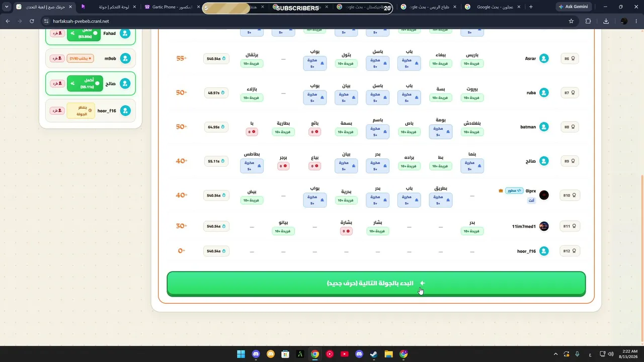Click the word بنغلادش in batman's row
The width and height of the screenshot is (644, 362).
(472, 123)
